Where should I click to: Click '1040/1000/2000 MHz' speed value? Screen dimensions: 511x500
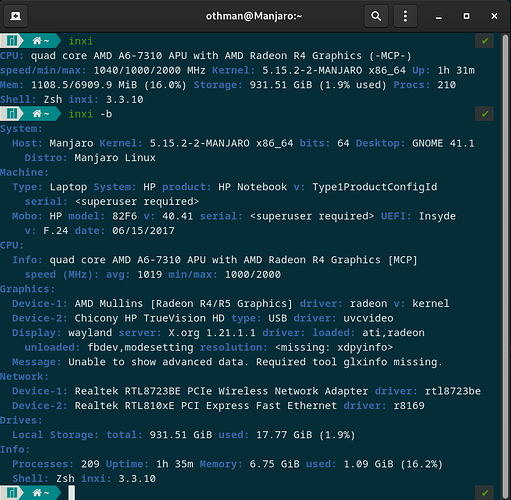[149, 70]
